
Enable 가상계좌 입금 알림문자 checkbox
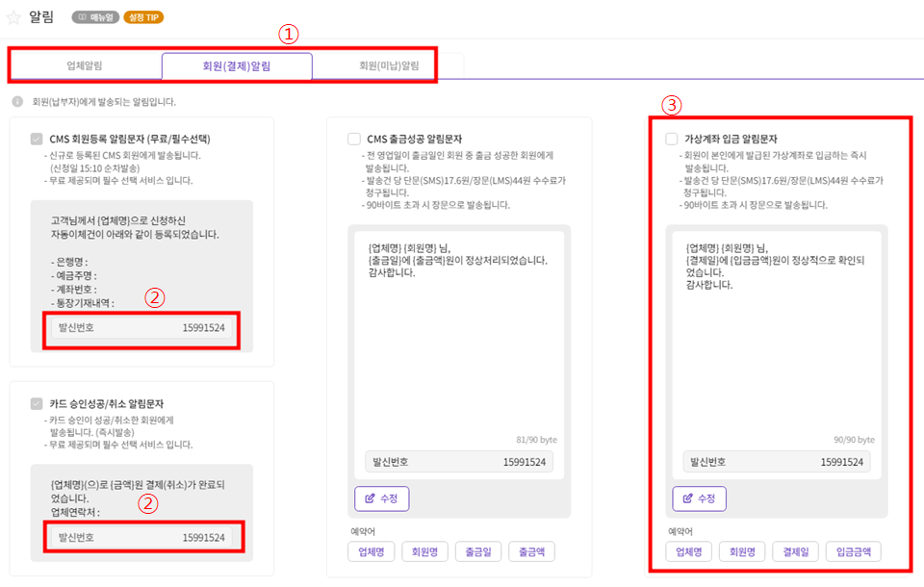pyautogui.click(x=672, y=139)
